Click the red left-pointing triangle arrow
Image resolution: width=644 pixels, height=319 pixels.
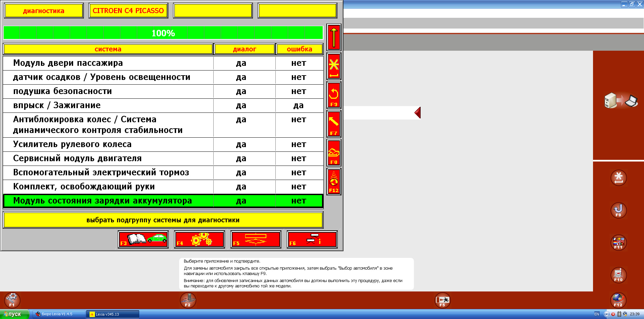click(418, 113)
